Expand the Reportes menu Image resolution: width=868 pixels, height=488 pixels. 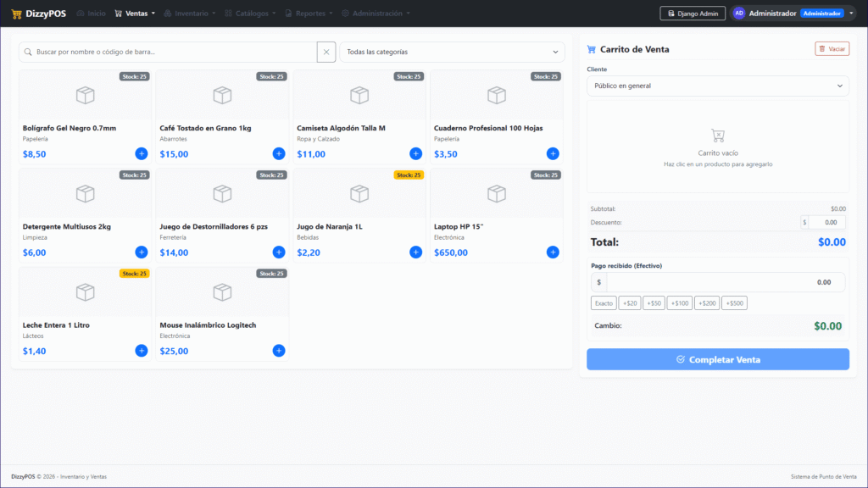point(309,14)
